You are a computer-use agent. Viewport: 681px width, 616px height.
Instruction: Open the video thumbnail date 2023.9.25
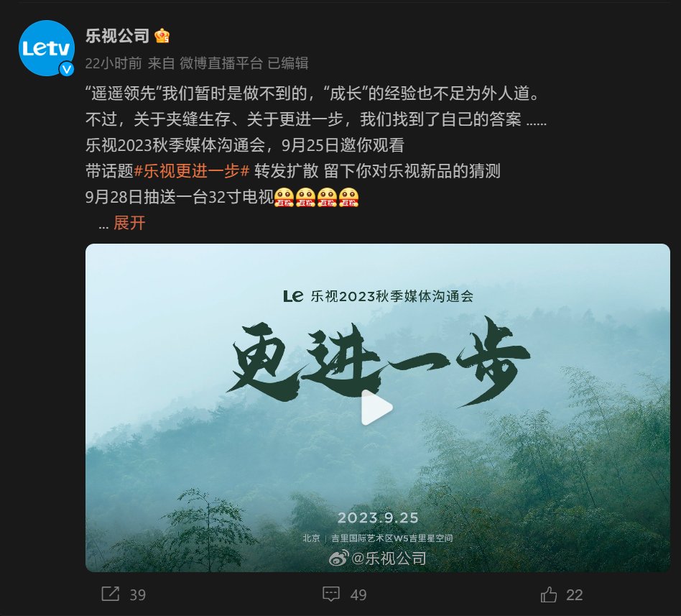tap(378, 518)
